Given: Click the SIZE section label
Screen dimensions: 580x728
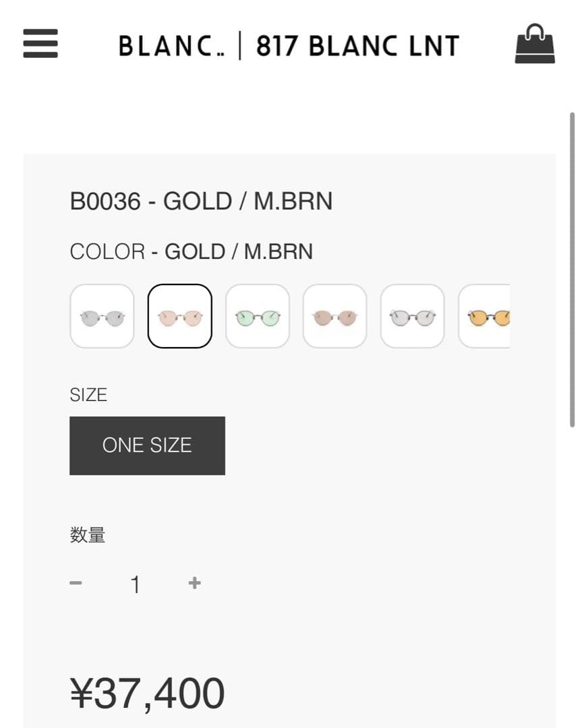Looking at the screenshot, I should pyautogui.click(x=88, y=395).
